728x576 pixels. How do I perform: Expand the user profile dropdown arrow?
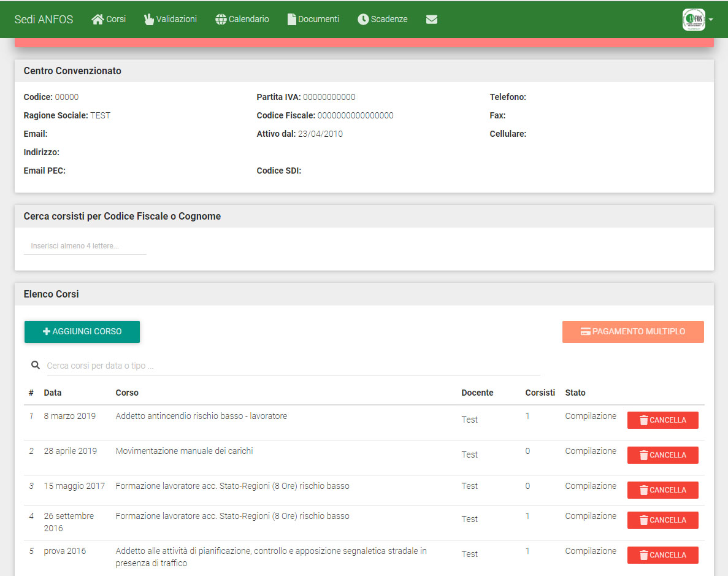pyautogui.click(x=711, y=20)
